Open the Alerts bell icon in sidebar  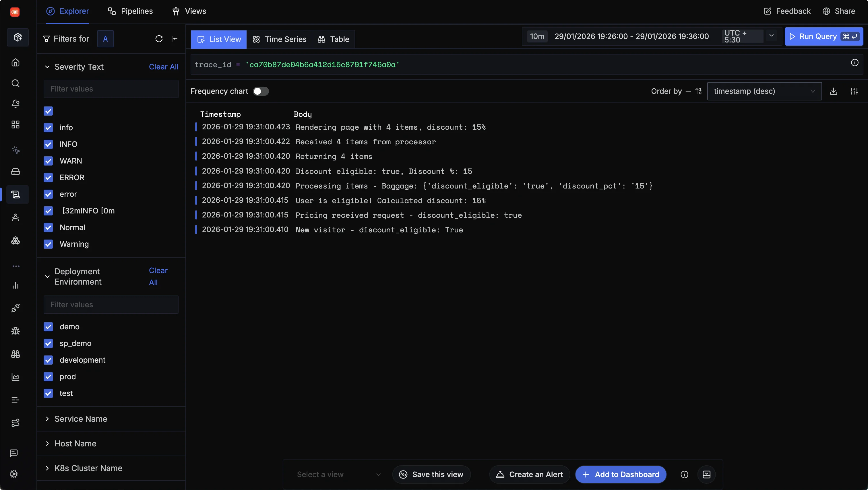click(x=15, y=104)
